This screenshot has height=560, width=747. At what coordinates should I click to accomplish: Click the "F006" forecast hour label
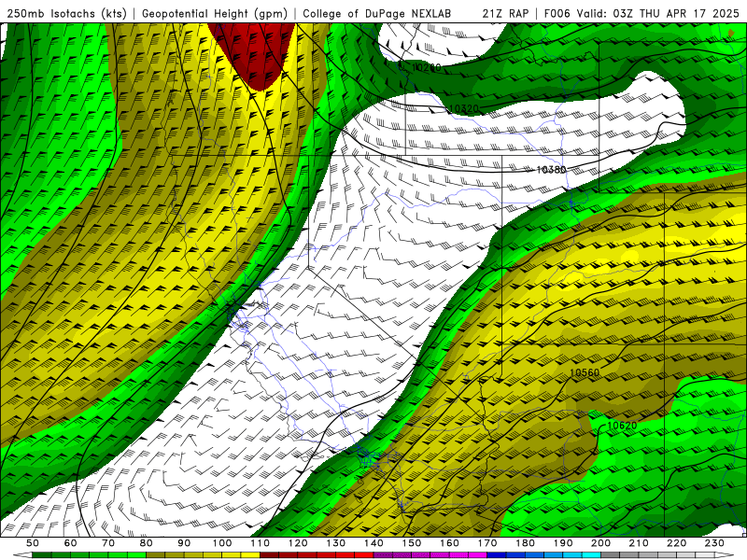[557, 14]
